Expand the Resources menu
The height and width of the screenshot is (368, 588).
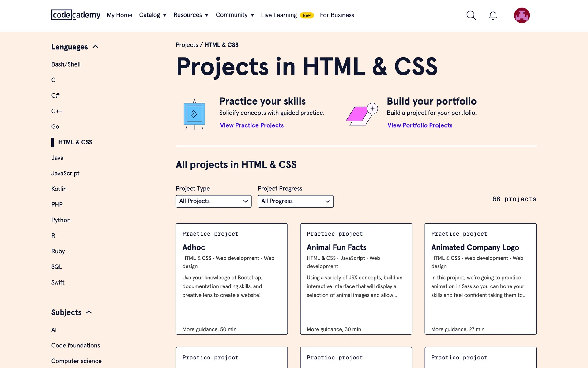coord(191,15)
